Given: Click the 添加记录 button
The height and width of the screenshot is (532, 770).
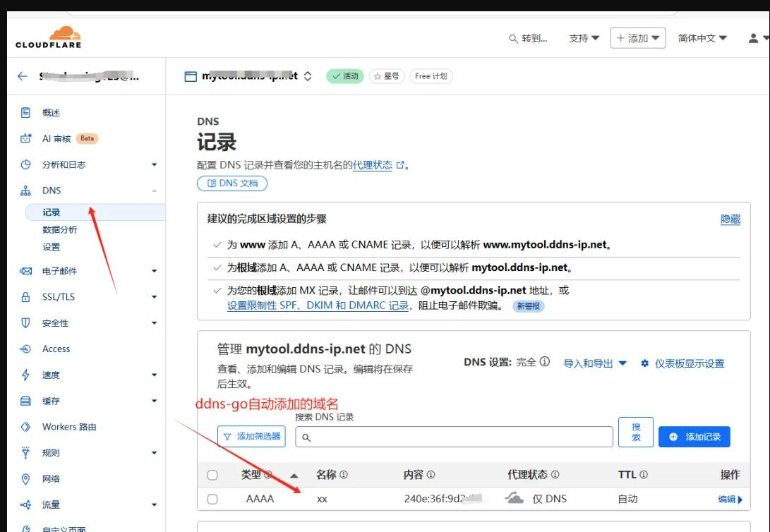Looking at the screenshot, I should pos(694,437).
